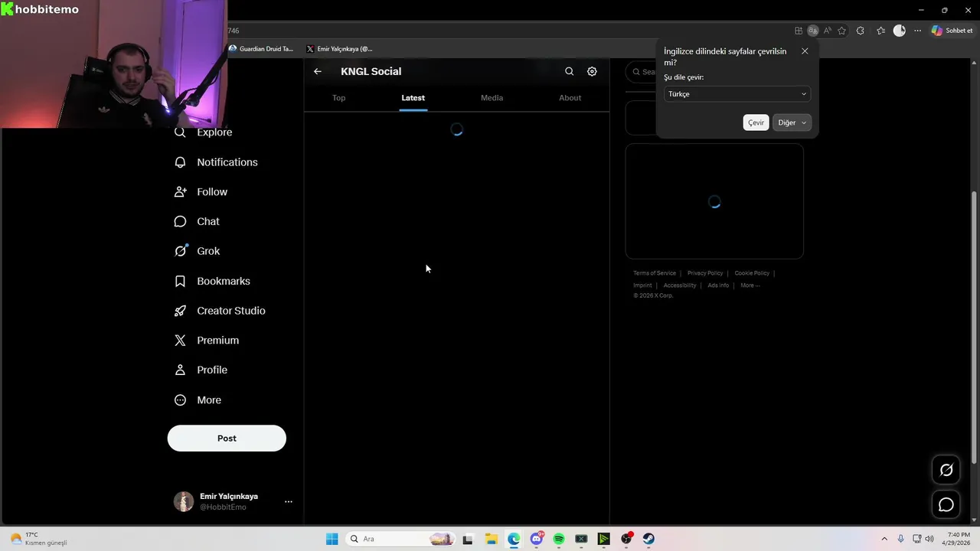980x551 pixels.
Task: Go back with the arrow beside KNGL Social
Action: [x=318, y=71]
